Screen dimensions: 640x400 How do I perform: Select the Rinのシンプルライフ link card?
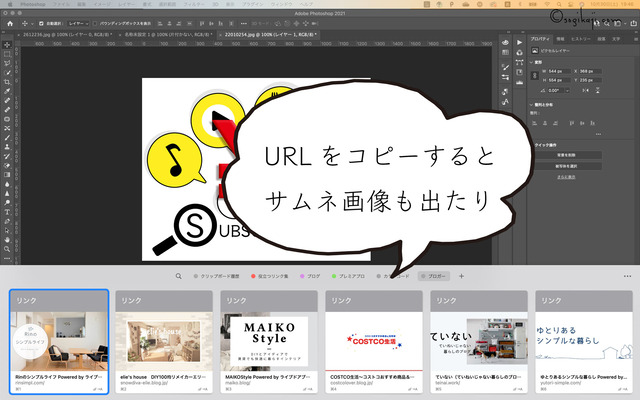[59, 342]
